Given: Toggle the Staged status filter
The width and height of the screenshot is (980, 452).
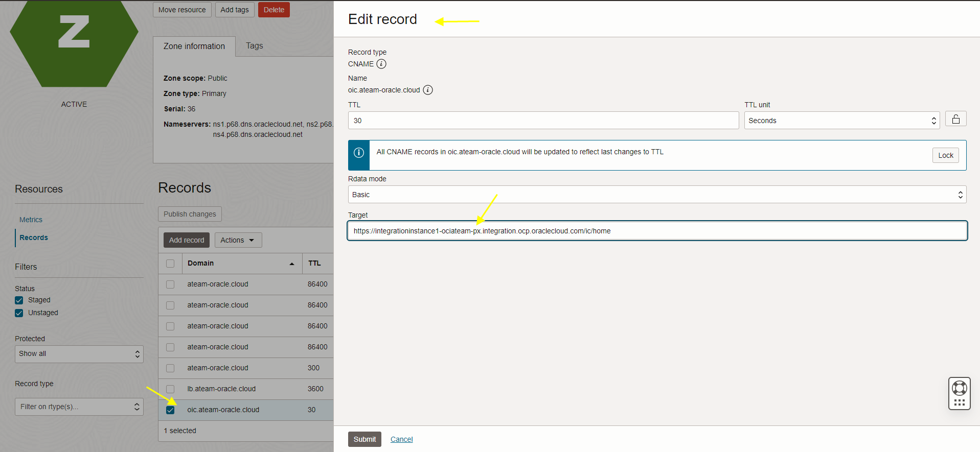Looking at the screenshot, I should 19,300.
